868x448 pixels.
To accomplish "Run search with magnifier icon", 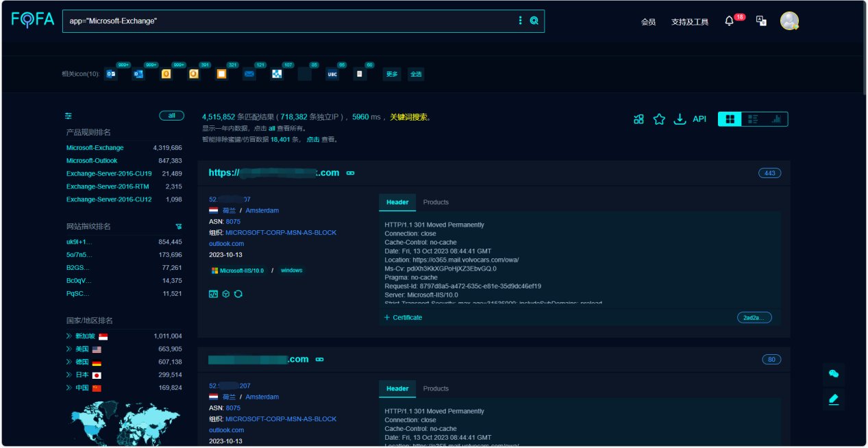I will click(x=534, y=21).
